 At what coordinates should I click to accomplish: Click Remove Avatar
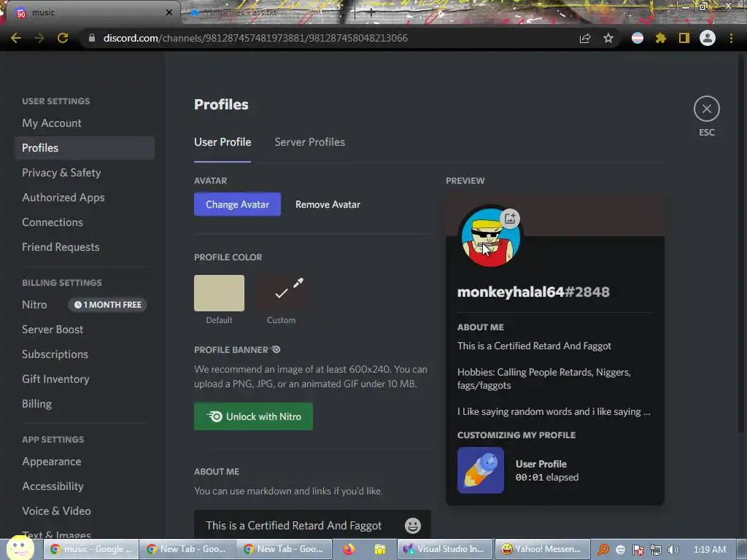pos(328,204)
